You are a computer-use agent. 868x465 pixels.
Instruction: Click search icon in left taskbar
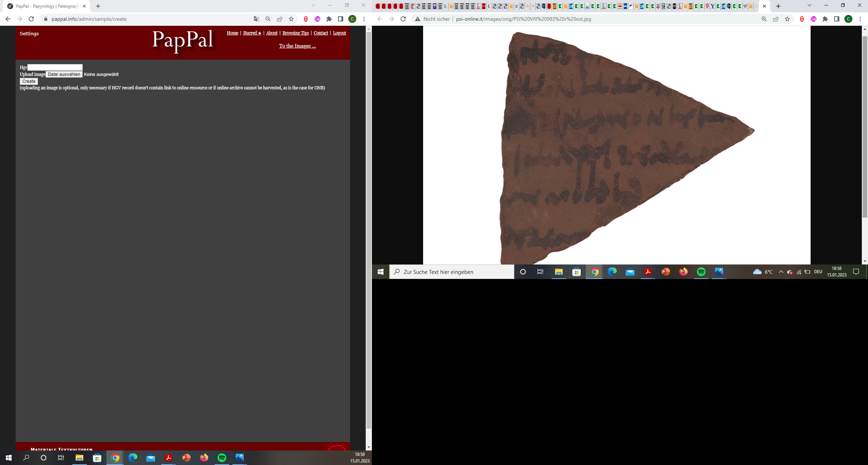[26, 458]
